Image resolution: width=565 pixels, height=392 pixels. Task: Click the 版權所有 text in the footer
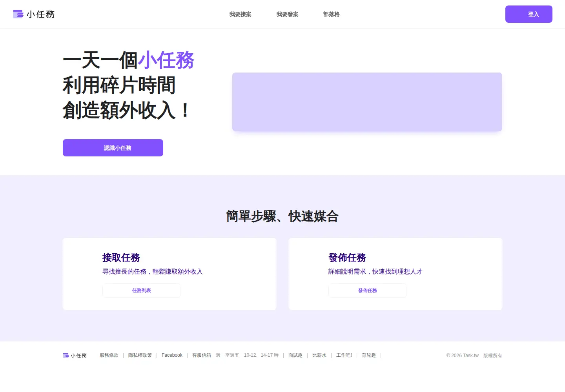[x=493, y=356]
